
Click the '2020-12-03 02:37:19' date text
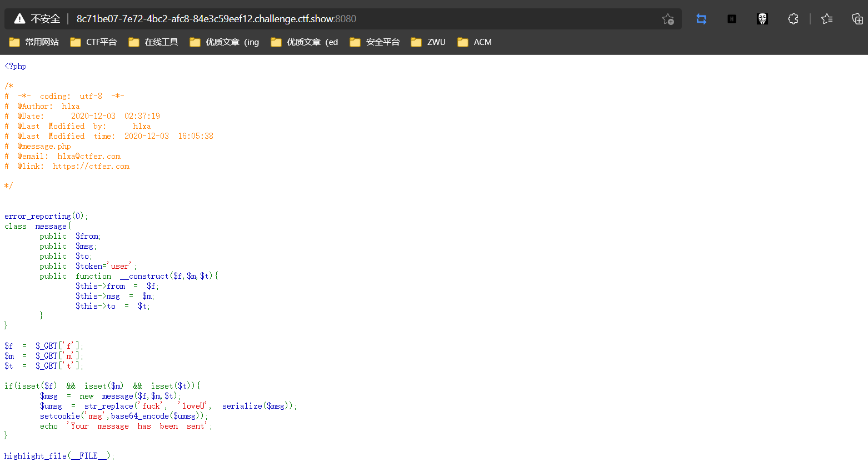[x=115, y=116]
